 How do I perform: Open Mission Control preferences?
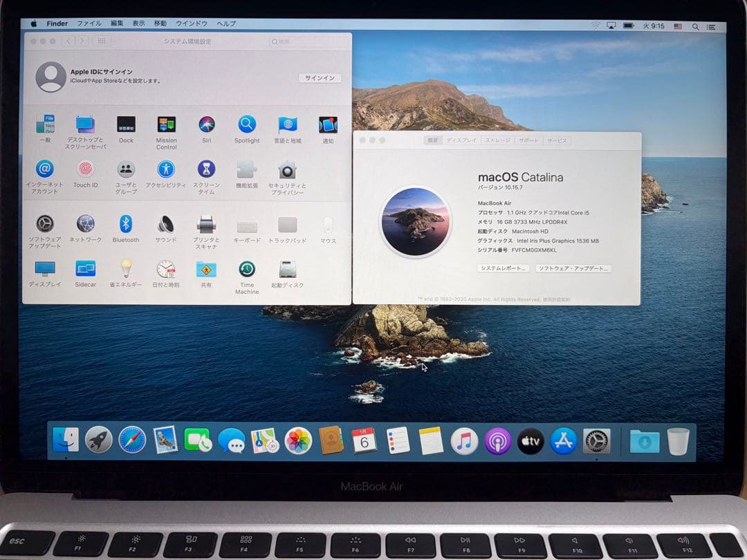[x=165, y=124]
